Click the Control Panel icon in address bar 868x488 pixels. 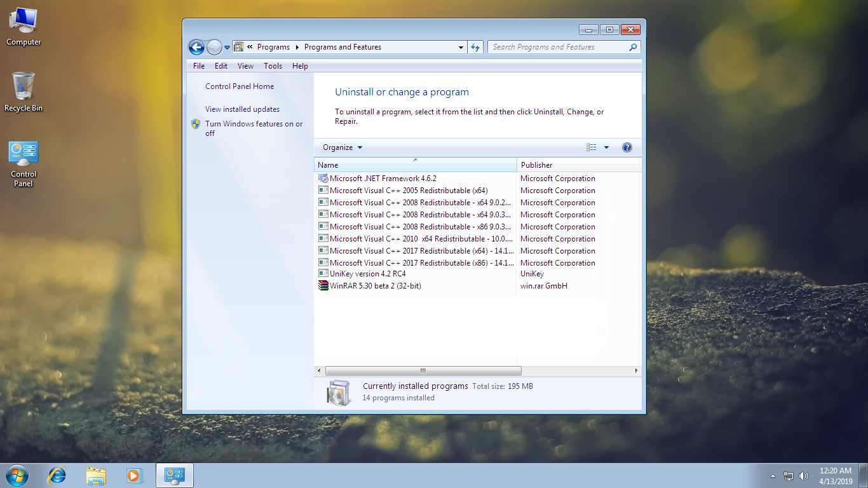239,47
